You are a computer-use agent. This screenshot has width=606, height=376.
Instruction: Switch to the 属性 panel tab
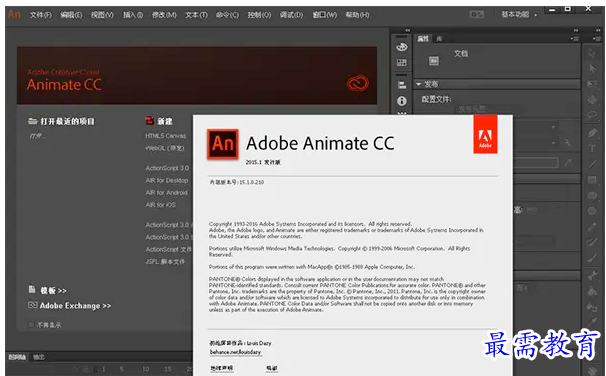[x=423, y=39]
